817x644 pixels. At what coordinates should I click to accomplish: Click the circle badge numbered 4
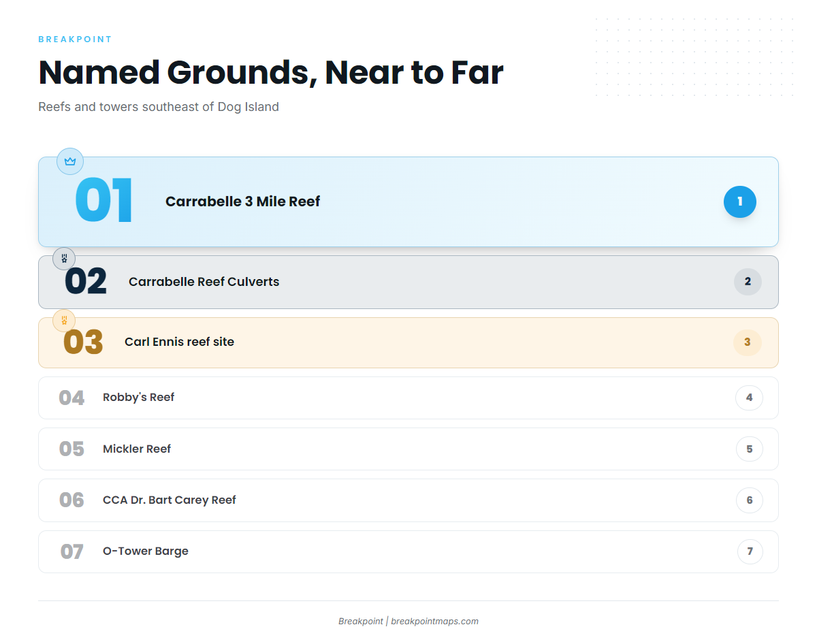[750, 398]
